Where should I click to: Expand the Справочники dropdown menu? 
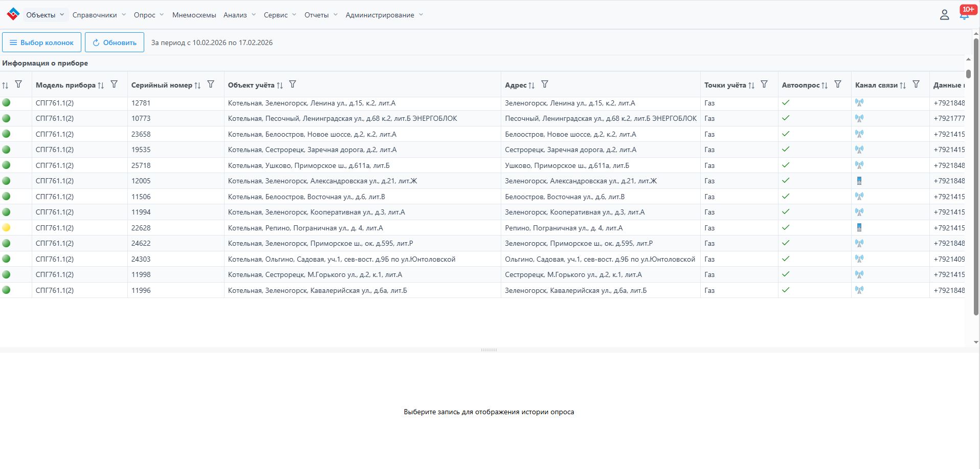pos(99,15)
